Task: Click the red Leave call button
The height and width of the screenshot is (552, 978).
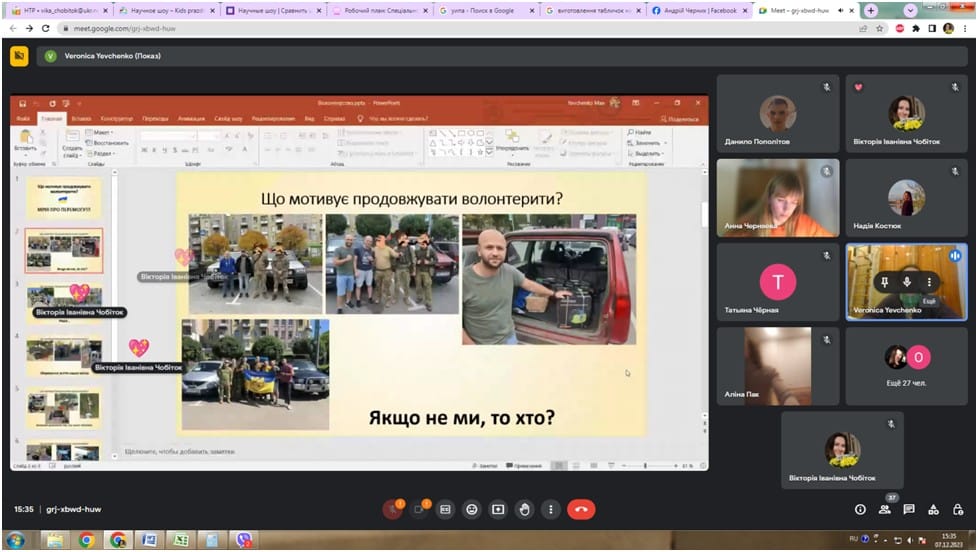Action: click(x=580, y=509)
